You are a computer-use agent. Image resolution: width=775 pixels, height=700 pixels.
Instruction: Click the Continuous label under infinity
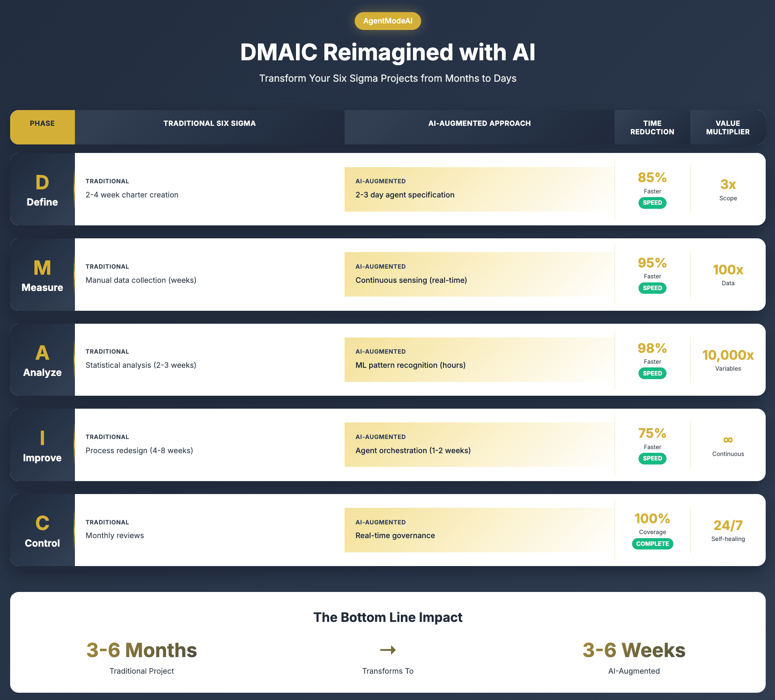728,454
